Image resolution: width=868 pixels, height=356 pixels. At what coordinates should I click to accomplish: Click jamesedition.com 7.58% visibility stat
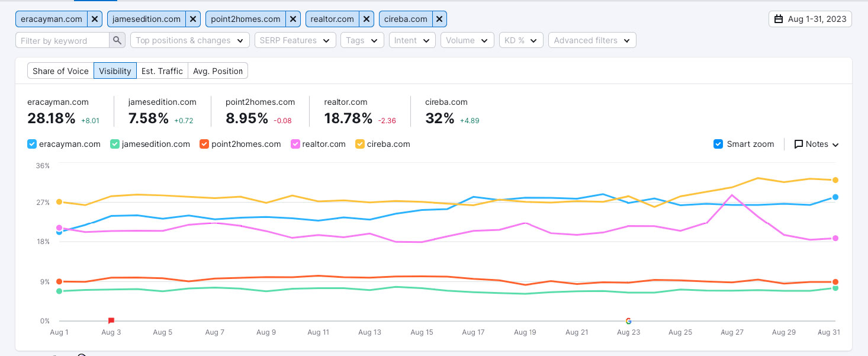click(149, 118)
